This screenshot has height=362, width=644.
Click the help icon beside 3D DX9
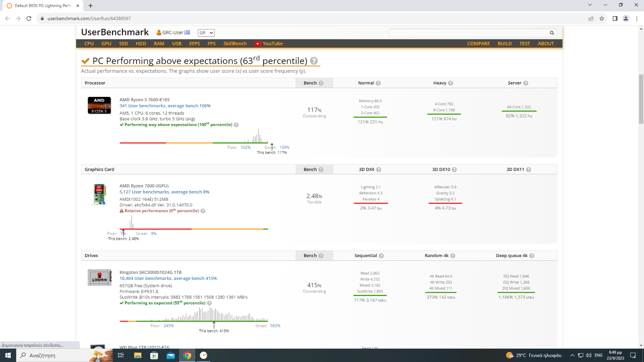379,170
